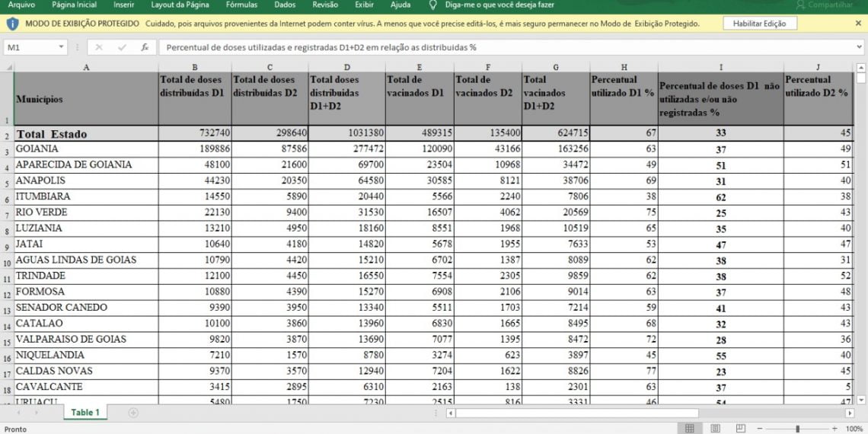
Task: Click the cancel entry X icon in formula bar
Action: tap(99, 48)
